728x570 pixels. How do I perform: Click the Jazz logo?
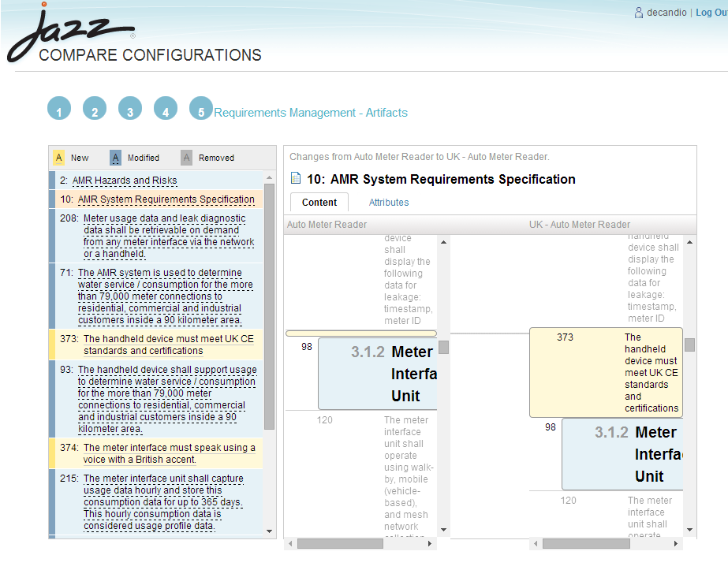coord(69,32)
